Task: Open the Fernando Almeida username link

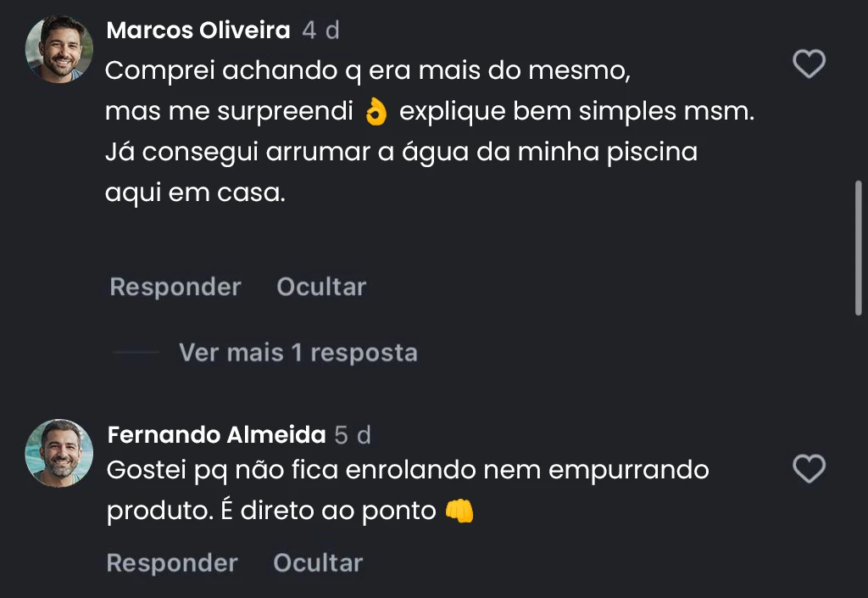Action: click(x=216, y=435)
